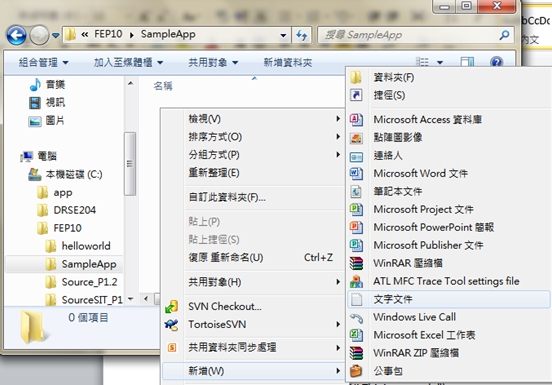Click ATL MFC Trace Tool settings icon
This screenshot has height=385, width=552.
(356, 281)
